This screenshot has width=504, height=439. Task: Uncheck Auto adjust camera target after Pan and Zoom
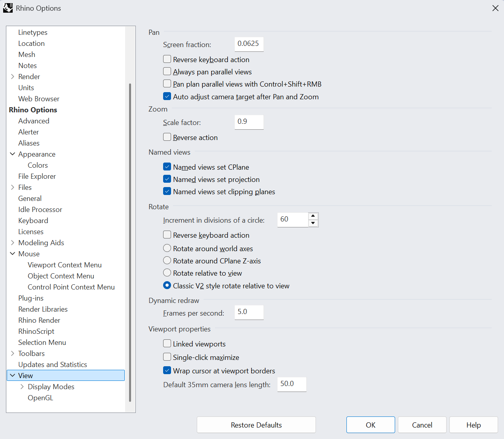point(167,97)
